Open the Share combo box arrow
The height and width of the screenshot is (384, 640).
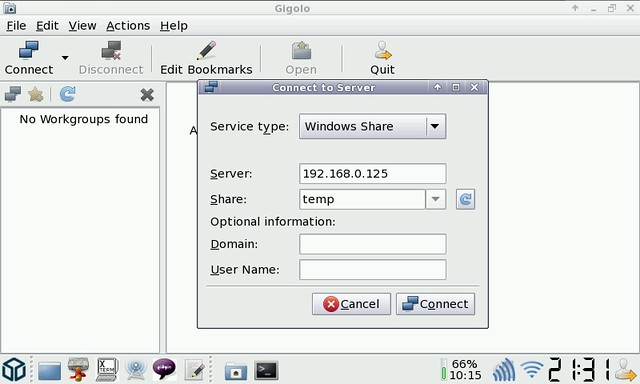pyautogui.click(x=436, y=199)
